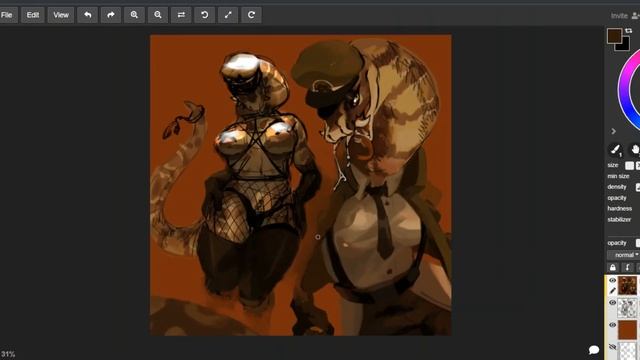
Task: Select the solid orange layer thumbnail
Action: pos(627,330)
